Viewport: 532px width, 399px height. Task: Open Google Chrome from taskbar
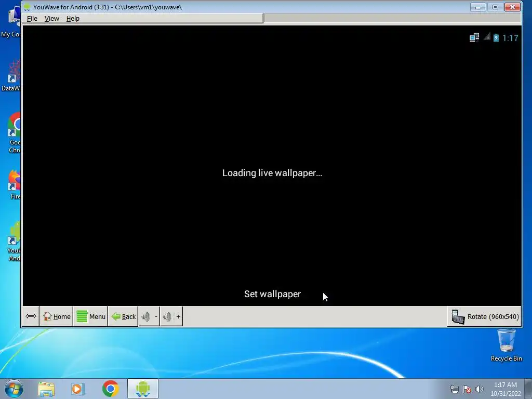111,389
